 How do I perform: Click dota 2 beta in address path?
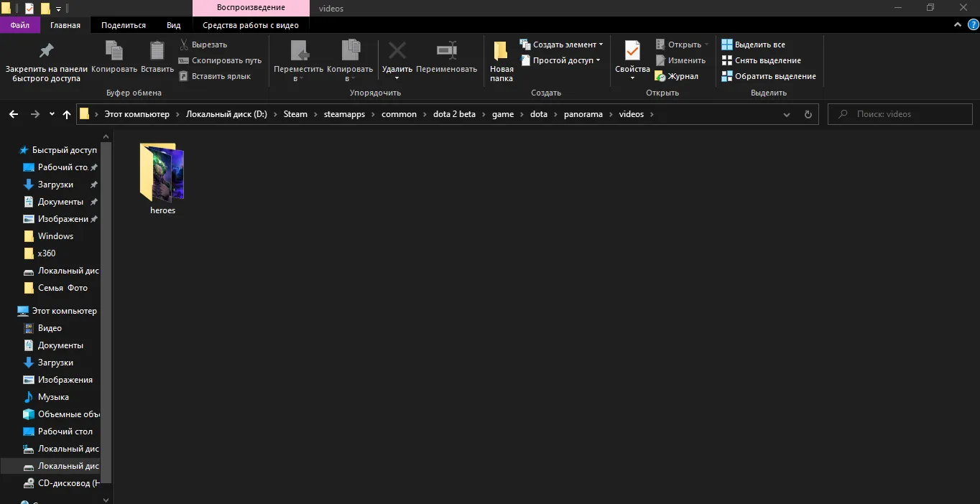tap(454, 114)
